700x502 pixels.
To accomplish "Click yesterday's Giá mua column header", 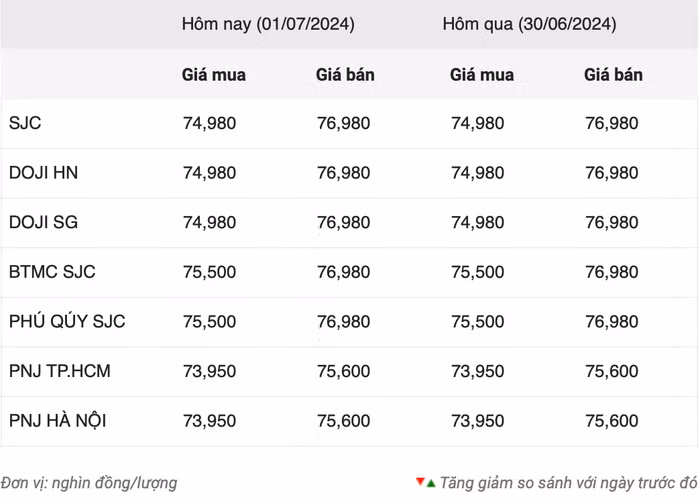I will pos(481,75).
